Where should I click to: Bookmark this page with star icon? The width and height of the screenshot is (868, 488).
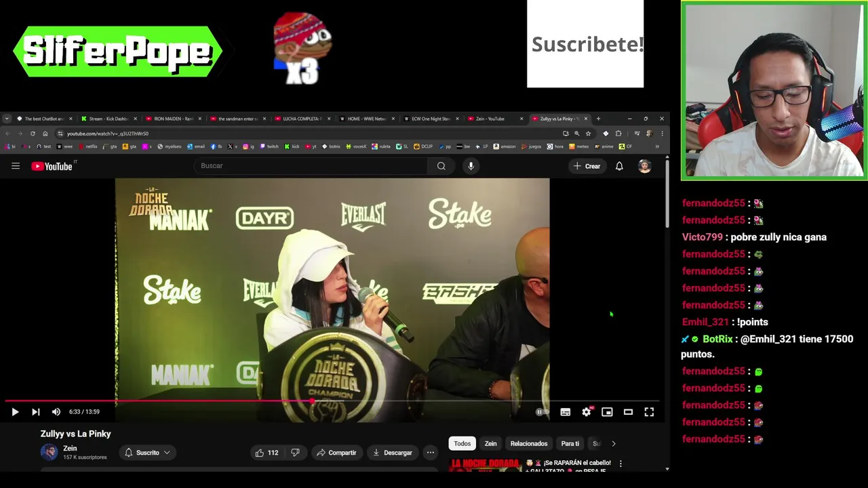coord(589,134)
